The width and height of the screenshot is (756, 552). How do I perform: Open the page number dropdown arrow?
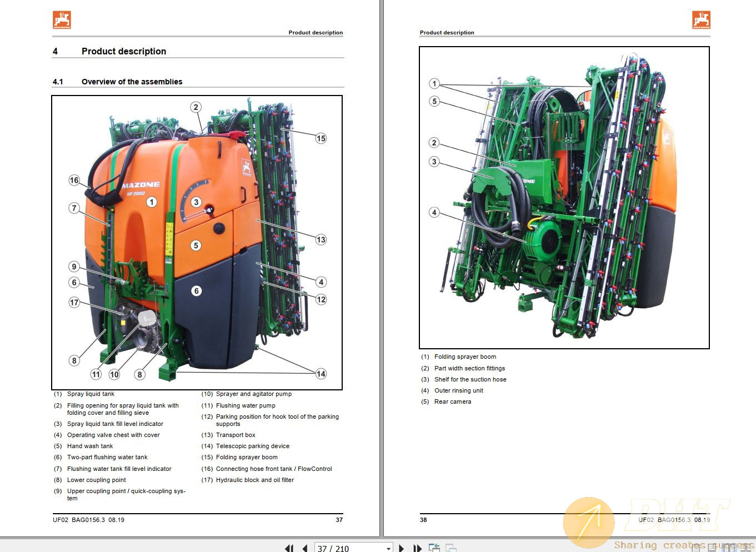click(388, 548)
